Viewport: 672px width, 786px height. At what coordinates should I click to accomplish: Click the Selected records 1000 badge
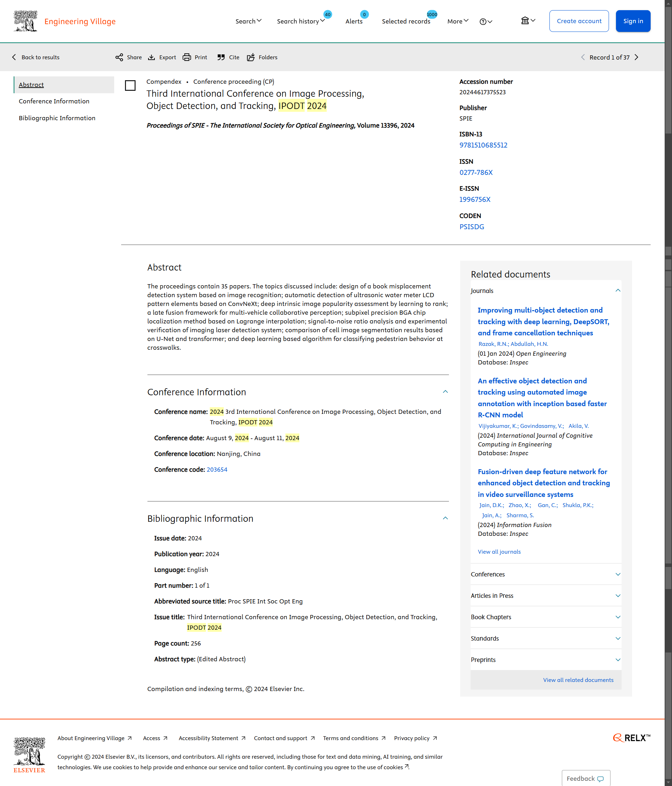pos(432,14)
